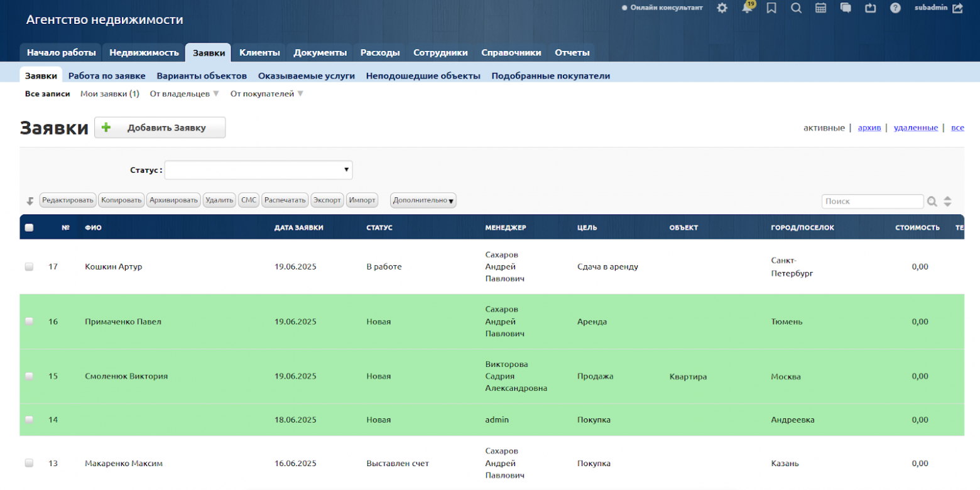Expand the От владельцев filter arrow
The width and height of the screenshot is (980, 490).
pos(215,94)
